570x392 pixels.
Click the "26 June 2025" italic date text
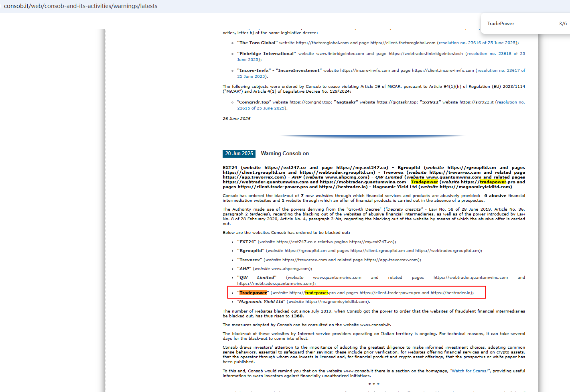coord(237,119)
